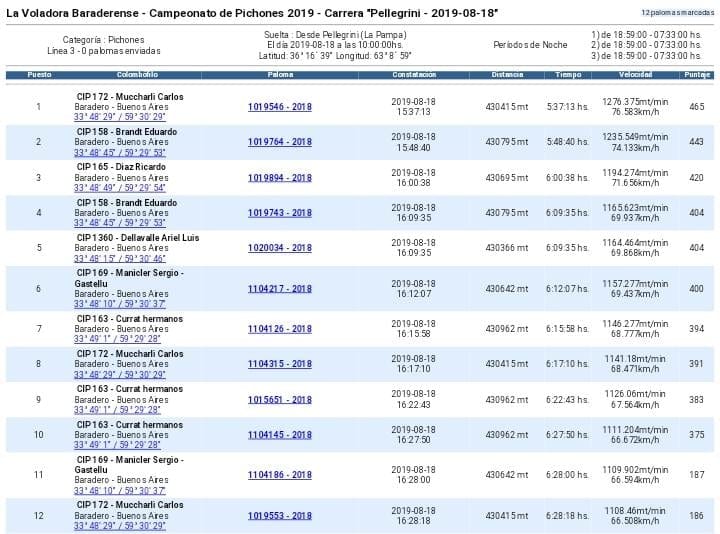Image resolution: width=720 pixels, height=534 pixels.
Task: Click the '12 palomas marcadas' label
Action: (x=677, y=13)
